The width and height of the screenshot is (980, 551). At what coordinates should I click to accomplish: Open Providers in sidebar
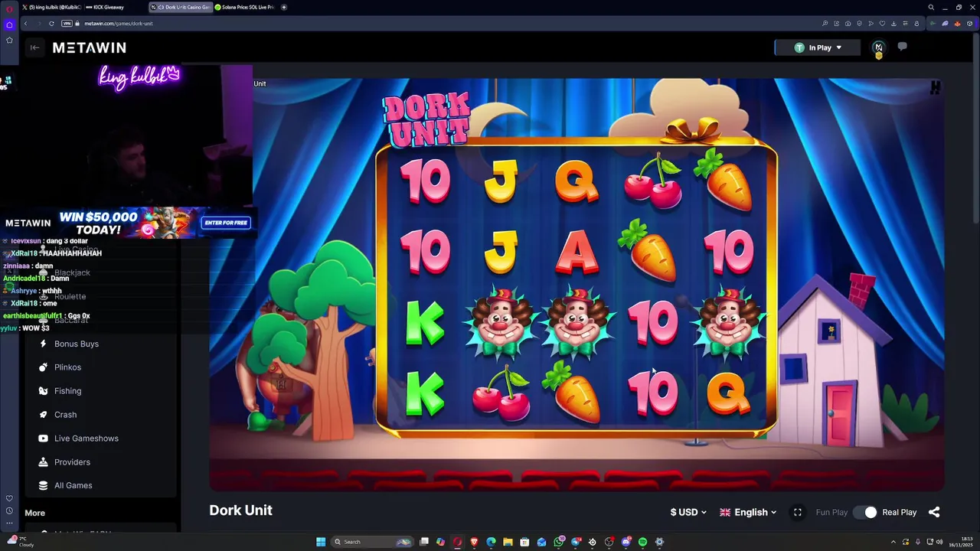point(72,462)
